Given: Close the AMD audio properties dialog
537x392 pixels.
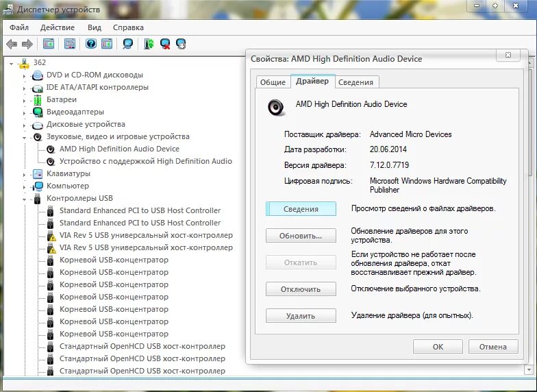Looking at the screenshot, I should tap(508, 55).
